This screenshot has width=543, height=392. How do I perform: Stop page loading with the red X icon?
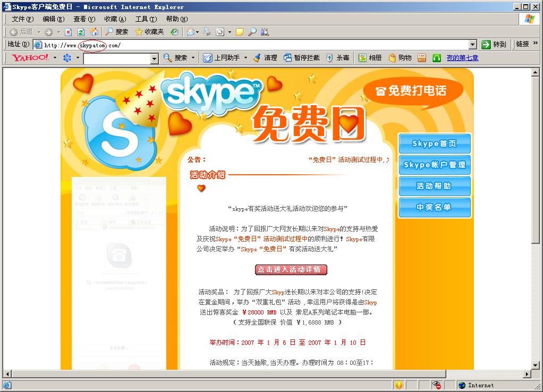[x=69, y=31]
